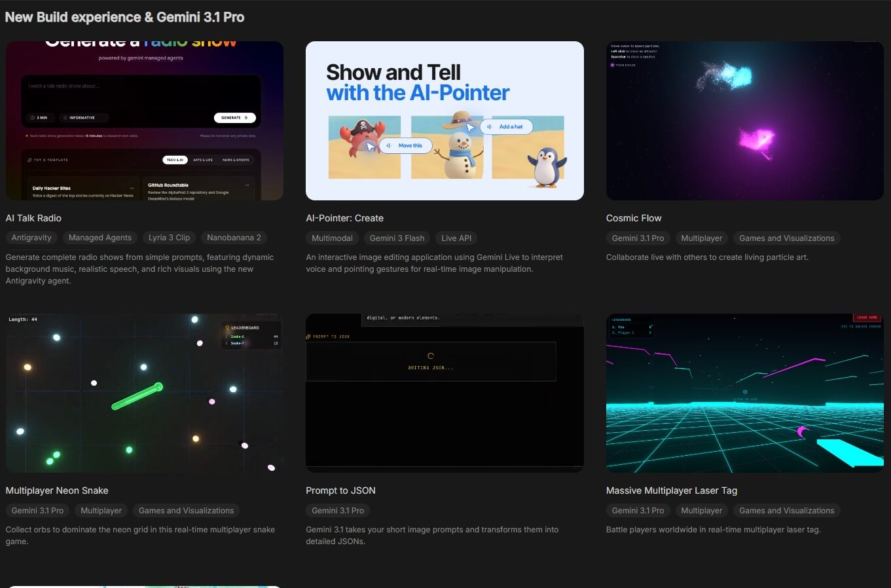Click 'Gemini 3.1 takes your short image prompts' description

click(x=432, y=536)
